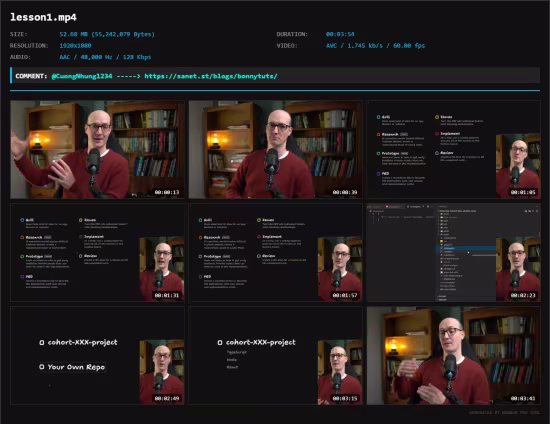
Task: Click the VIDEO: label
Action: pos(287,46)
